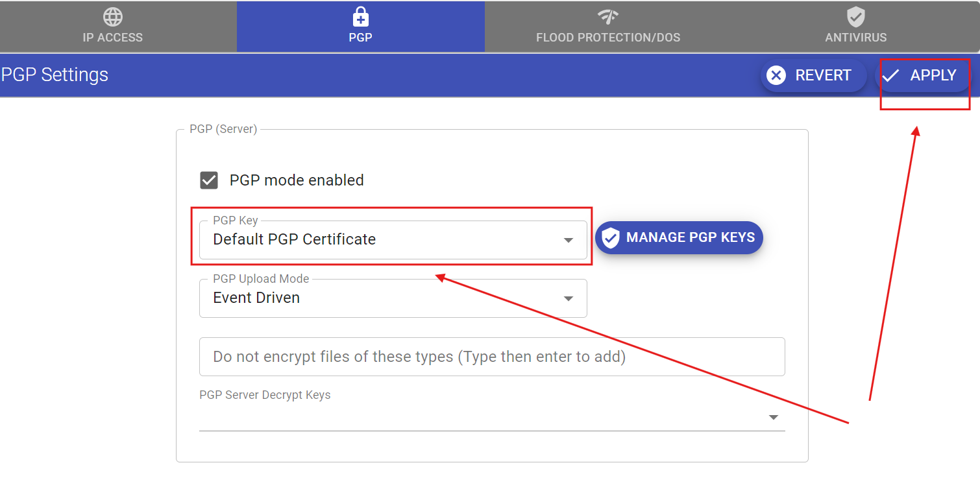Disable the PGP mode enabled checkbox
The image size is (980, 478).
(208, 180)
